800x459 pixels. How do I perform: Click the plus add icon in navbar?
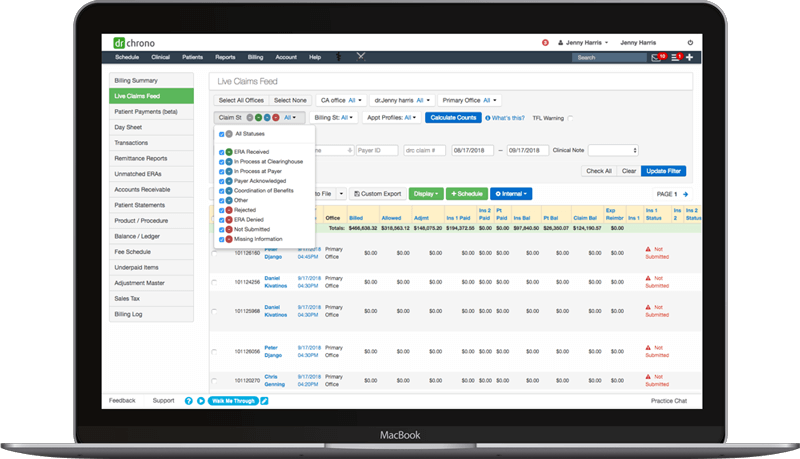coord(689,57)
